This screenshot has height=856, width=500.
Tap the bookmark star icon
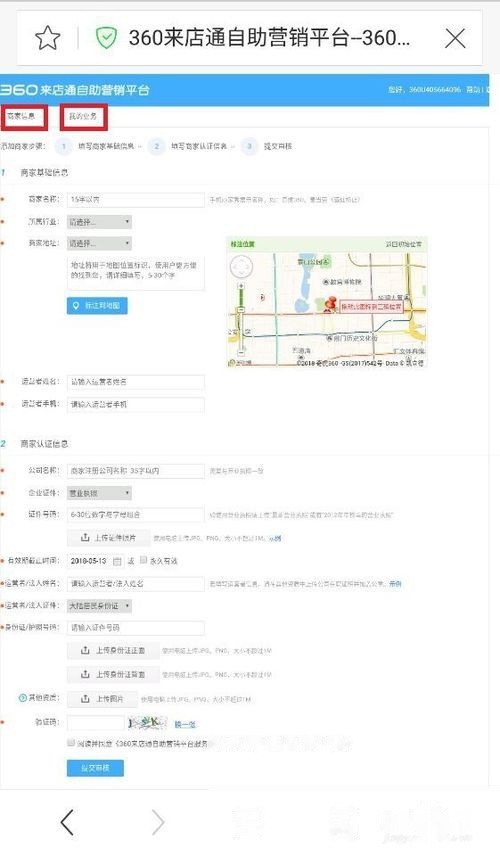click(47, 38)
